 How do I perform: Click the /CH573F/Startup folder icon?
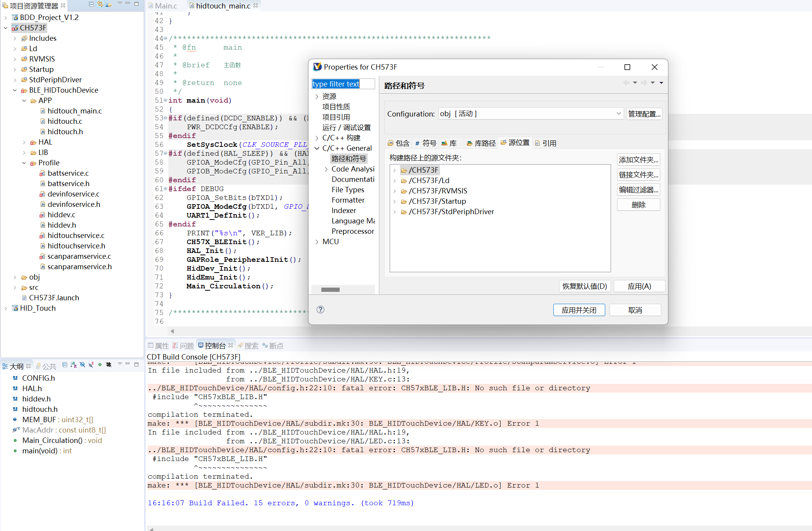coord(404,201)
